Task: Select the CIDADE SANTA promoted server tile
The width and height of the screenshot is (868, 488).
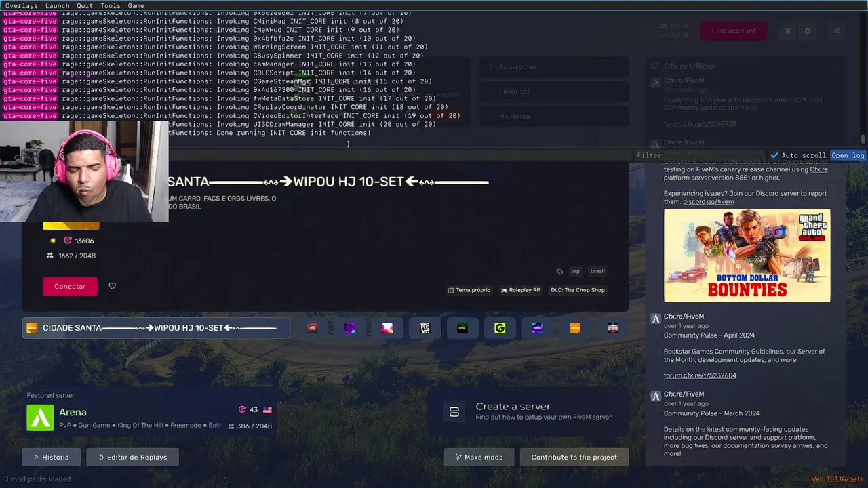Action: point(156,328)
